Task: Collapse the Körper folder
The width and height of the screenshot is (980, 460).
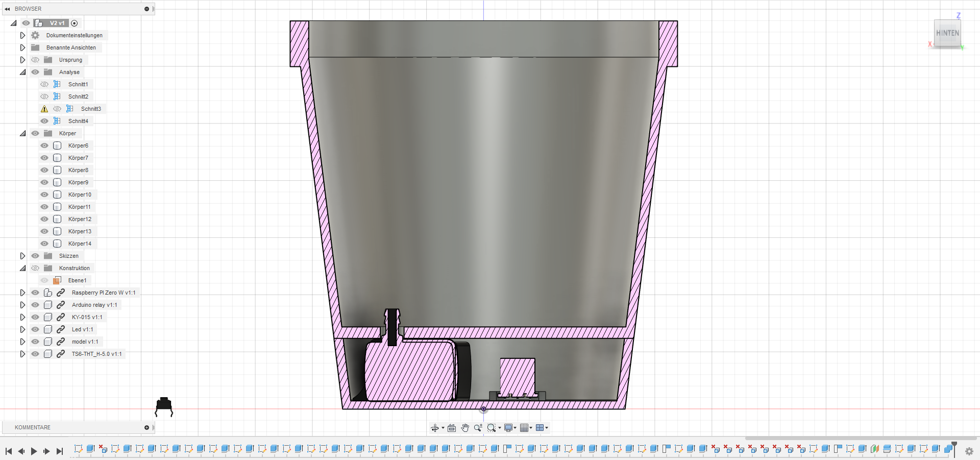Action: (22, 133)
